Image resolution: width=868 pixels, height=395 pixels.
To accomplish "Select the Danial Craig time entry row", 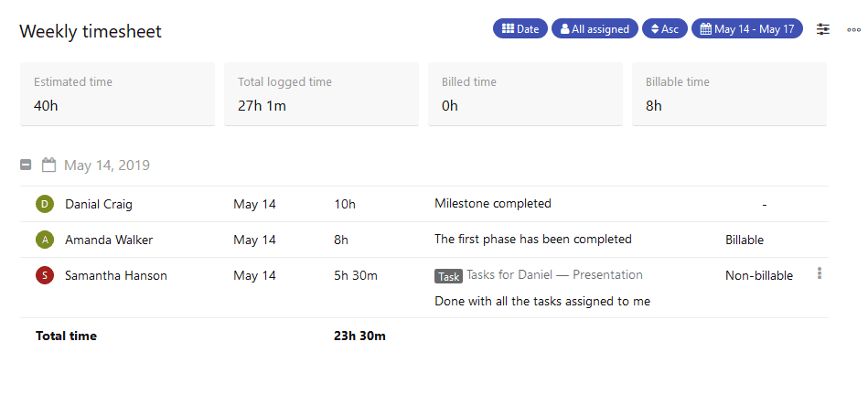I will click(x=424, y=204).
